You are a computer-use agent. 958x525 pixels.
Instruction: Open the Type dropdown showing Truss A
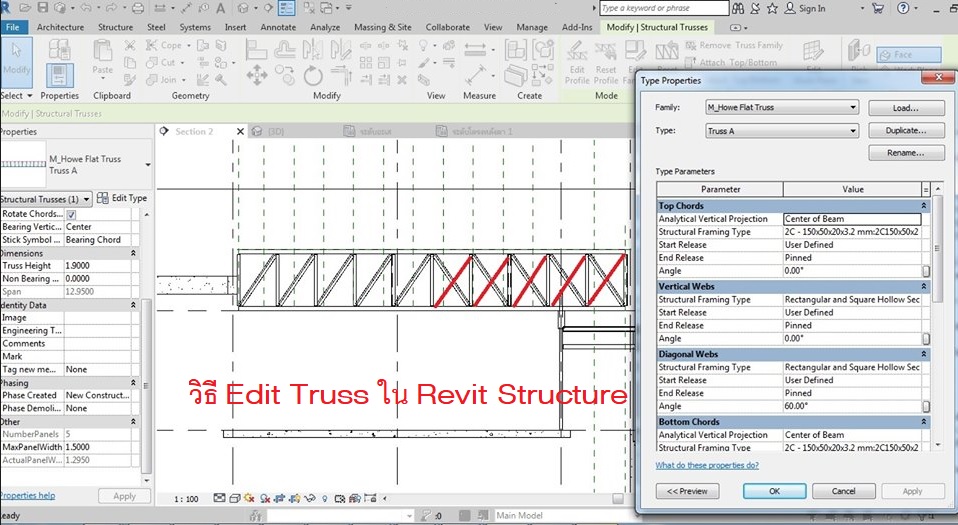click(x=782, y=131)
